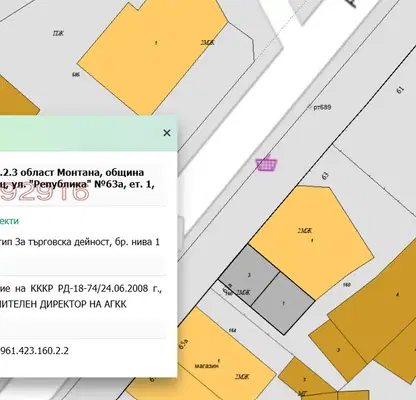Viewport: 416px width, 400px height.
Task: Click parcel label 164 on map
Action: click(x=233, y=330)
